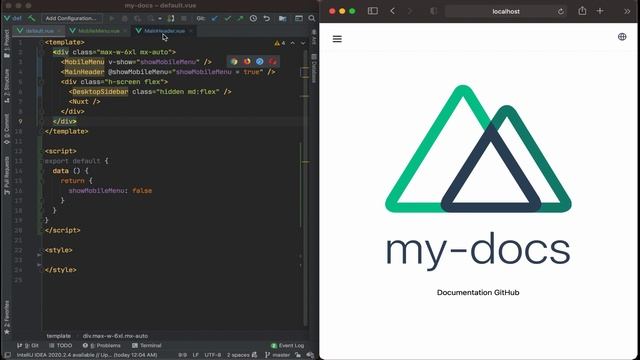Open the Database tool window on right
The image size is (640, 360).
314,69
